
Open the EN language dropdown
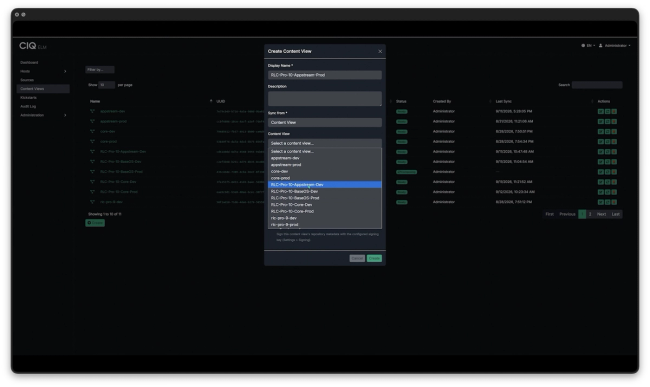click(588, 46)
